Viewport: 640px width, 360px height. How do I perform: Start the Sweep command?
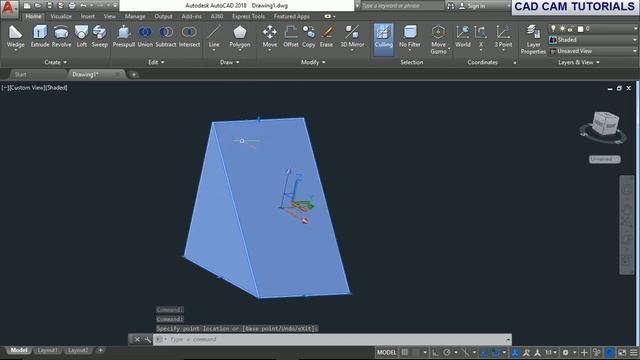click(99, 37)
